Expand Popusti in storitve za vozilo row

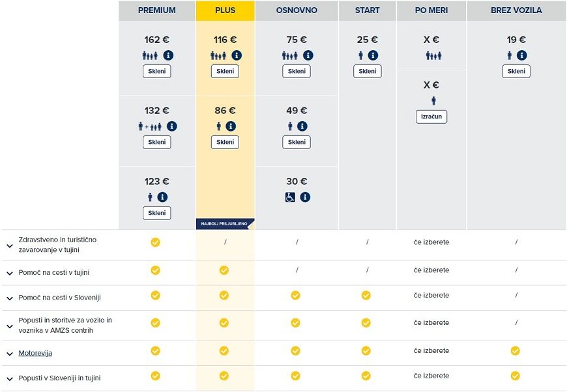(x=10, y=326)
